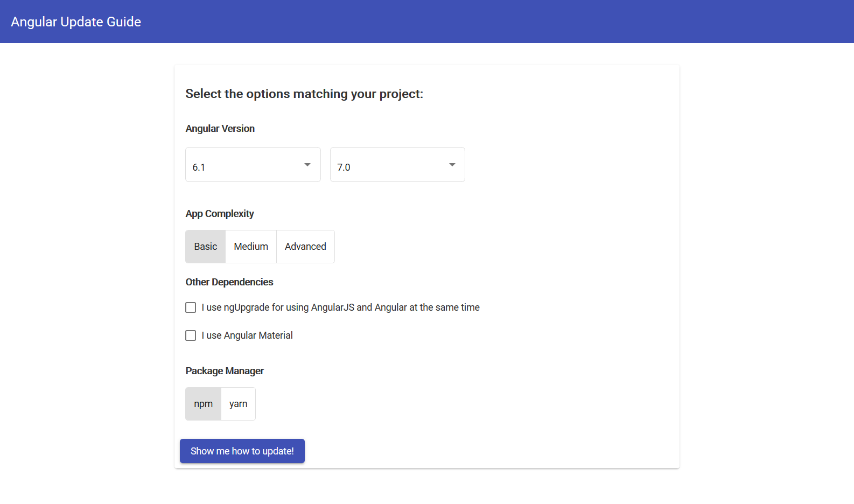Click the ngUpgrade option label text
The height and width of the screenshot is (504, 854).
click(x=341, y=307)
